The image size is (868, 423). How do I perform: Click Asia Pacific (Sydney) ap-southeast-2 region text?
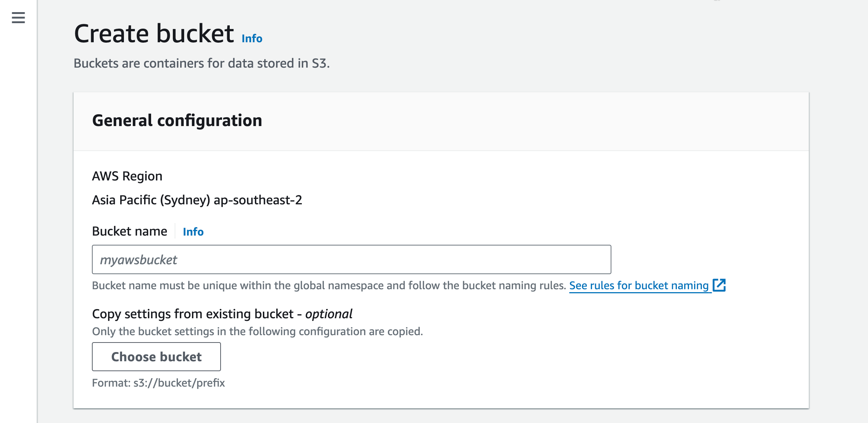coord(197,200)
